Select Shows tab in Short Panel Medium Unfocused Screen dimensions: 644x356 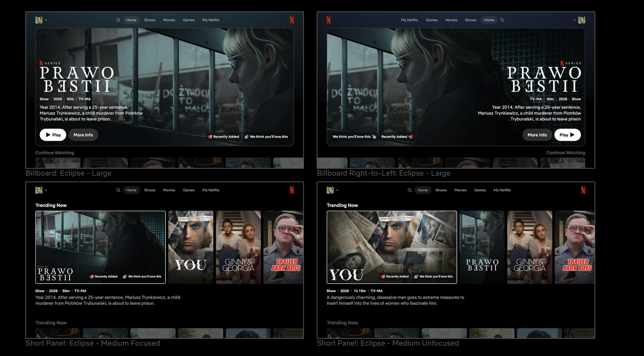pos(441,190)
